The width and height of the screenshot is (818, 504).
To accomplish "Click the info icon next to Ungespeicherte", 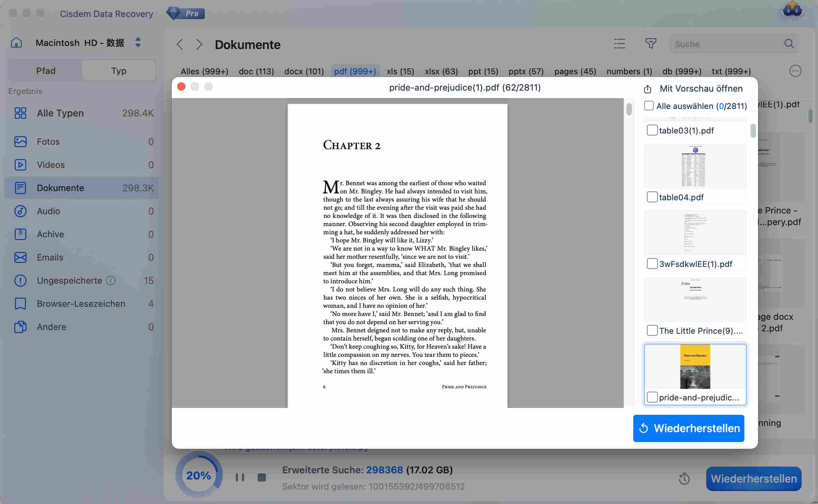I will click(x=111, y=281).
